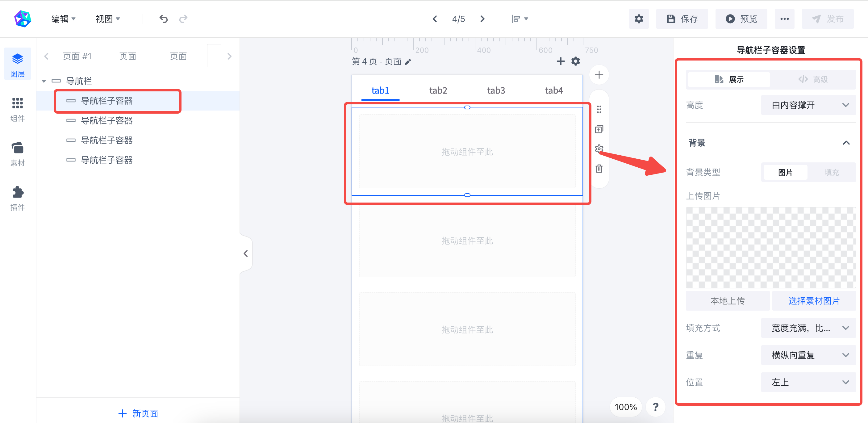The image size is (868, 423).
Task: Click the 本地上传 button
Action: [728, 301]
